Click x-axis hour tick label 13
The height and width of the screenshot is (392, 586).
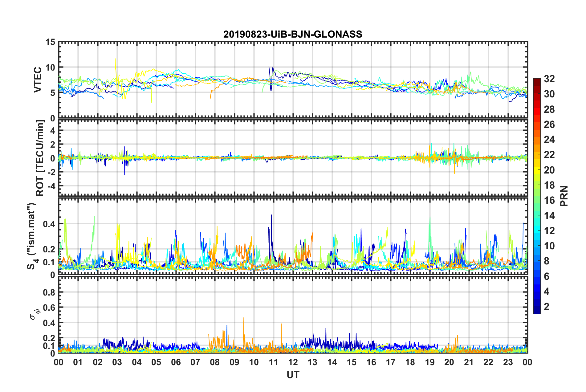312,362
